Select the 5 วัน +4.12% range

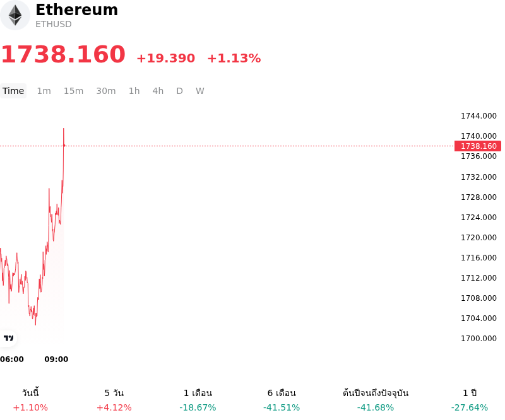coord(114,400)
